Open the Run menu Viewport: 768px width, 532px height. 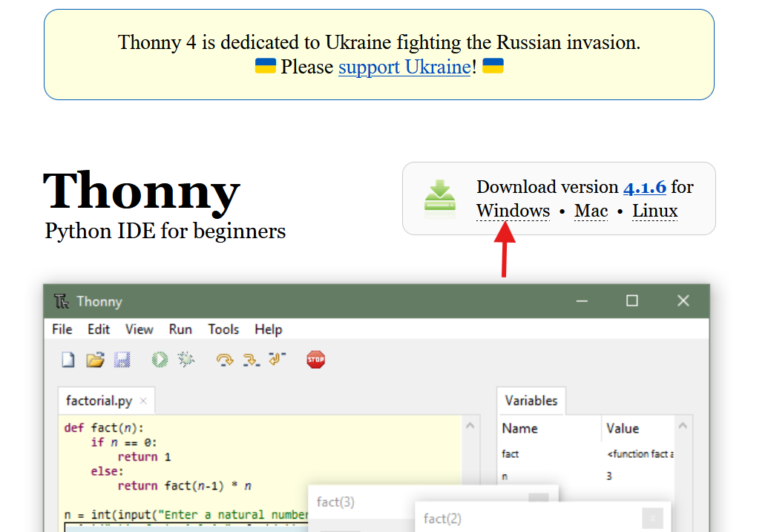tap(180, 329)
